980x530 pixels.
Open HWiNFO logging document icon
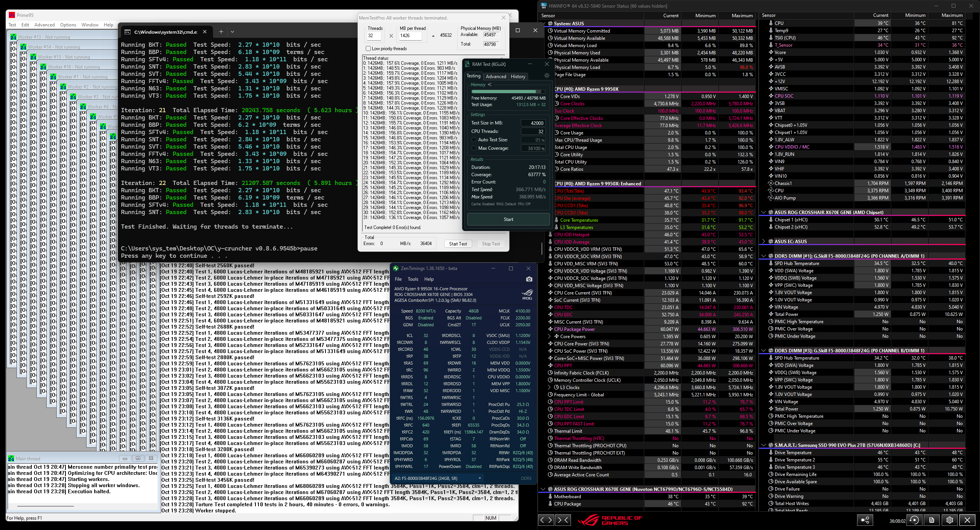[x=932, y=520]
